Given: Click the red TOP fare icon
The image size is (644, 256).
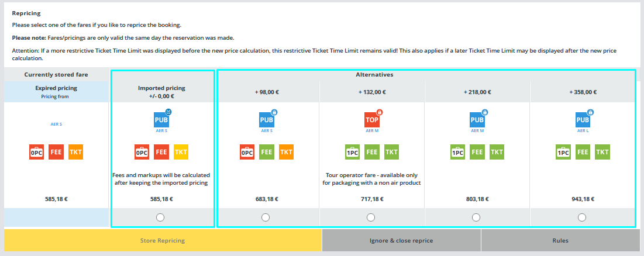Looking at the screenshot, I should pyautogui.click(x=371, y=119).
